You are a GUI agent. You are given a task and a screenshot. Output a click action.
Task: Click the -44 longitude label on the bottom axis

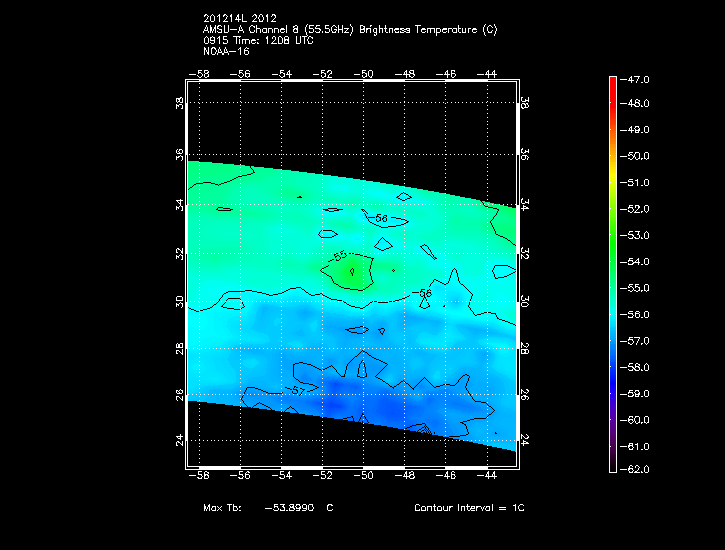pos(489,479)
